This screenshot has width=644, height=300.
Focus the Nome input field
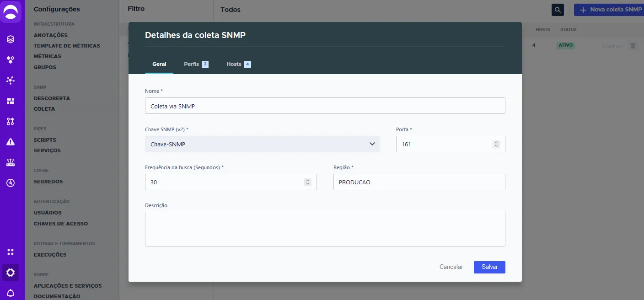pyautogui.click(x=325, y=106)
